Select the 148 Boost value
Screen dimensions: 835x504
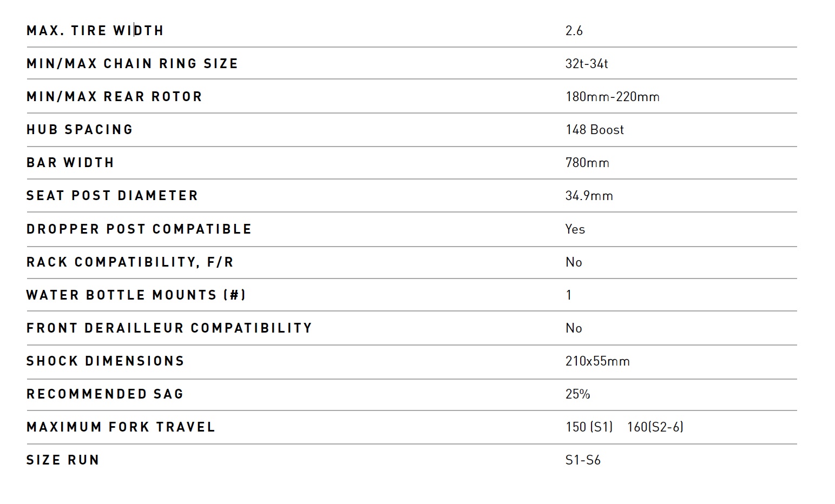click(594, 130)
